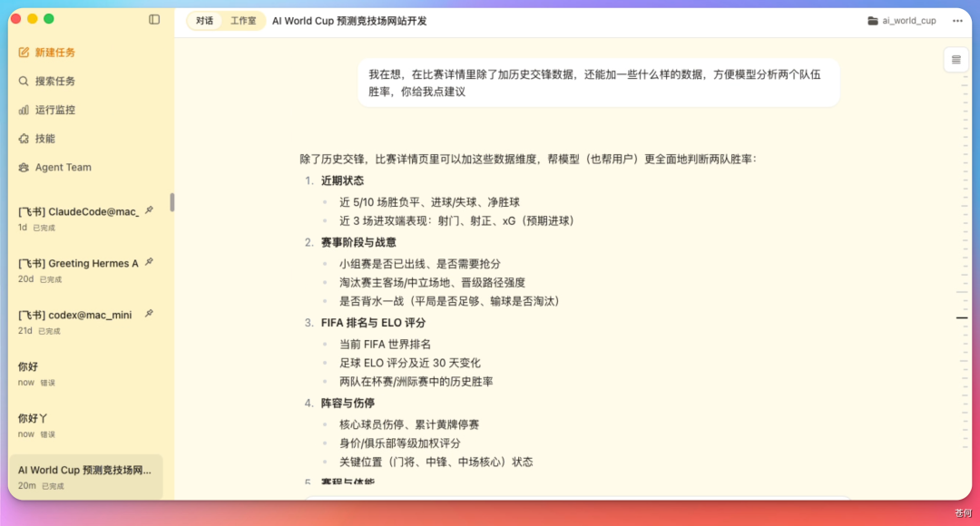980x526 pixels.
Task: Switch to the 对话 tab
Action: coord(204,21)
